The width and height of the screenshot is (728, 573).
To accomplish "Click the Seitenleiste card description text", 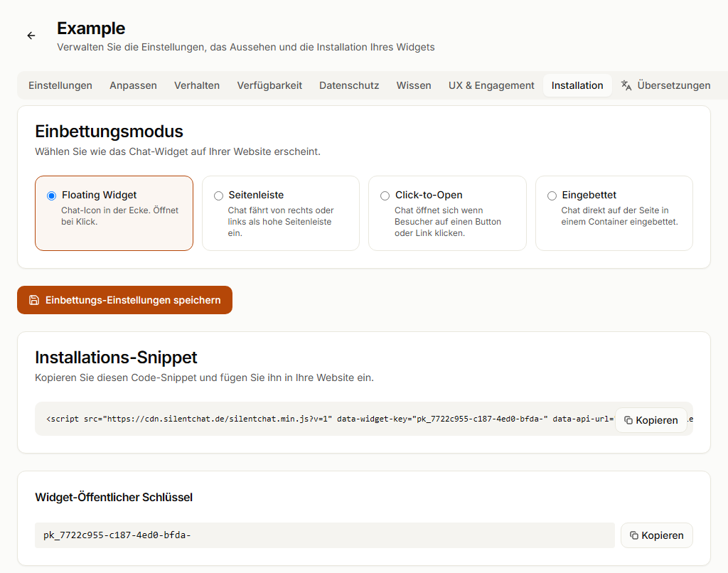I will click(x=281, y=222).
